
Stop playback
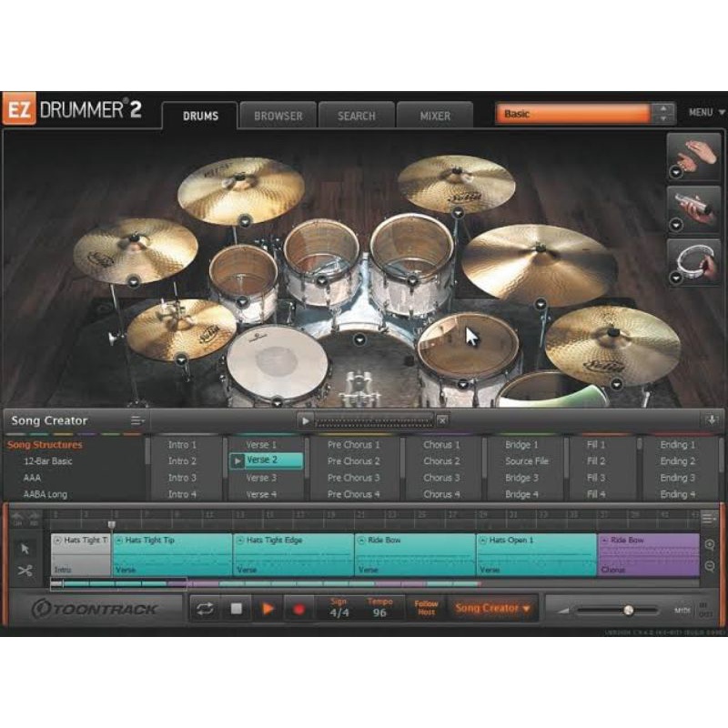tap(237, 608)
